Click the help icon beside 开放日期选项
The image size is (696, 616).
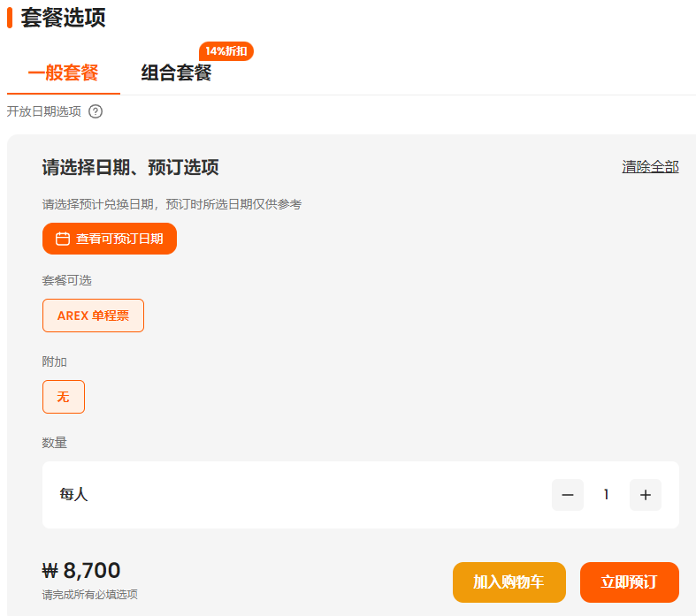tap(96, 111)
